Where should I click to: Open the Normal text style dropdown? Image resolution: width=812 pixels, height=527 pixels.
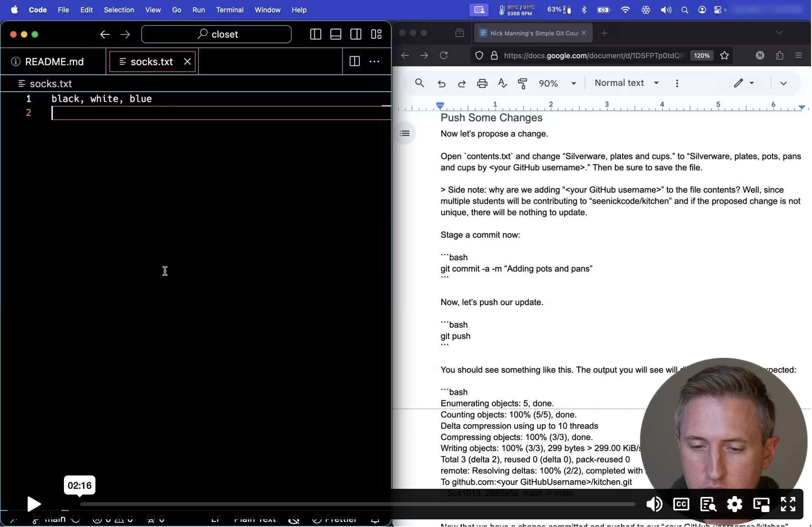point(627,83)
